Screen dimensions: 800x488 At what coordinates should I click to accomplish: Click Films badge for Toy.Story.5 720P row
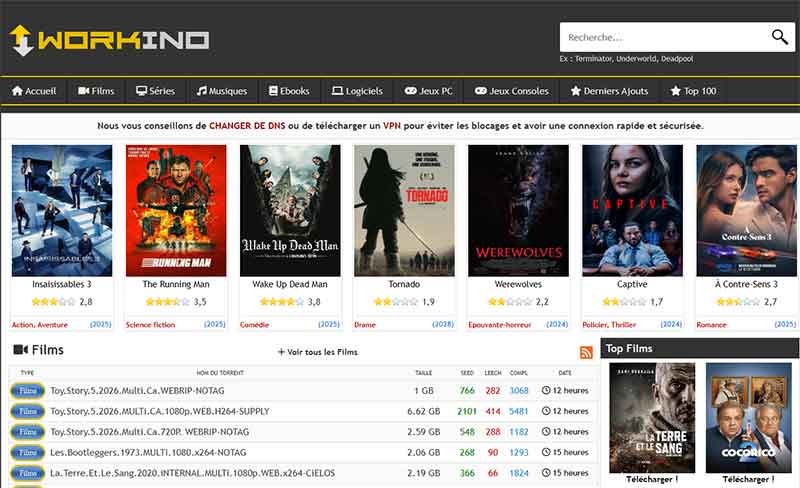click(28, 432)
